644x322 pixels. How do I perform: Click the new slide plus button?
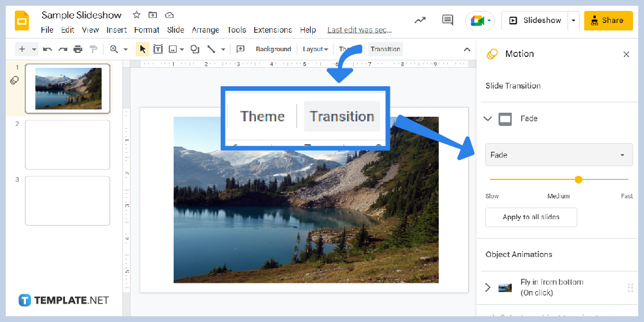pos(22,49)
